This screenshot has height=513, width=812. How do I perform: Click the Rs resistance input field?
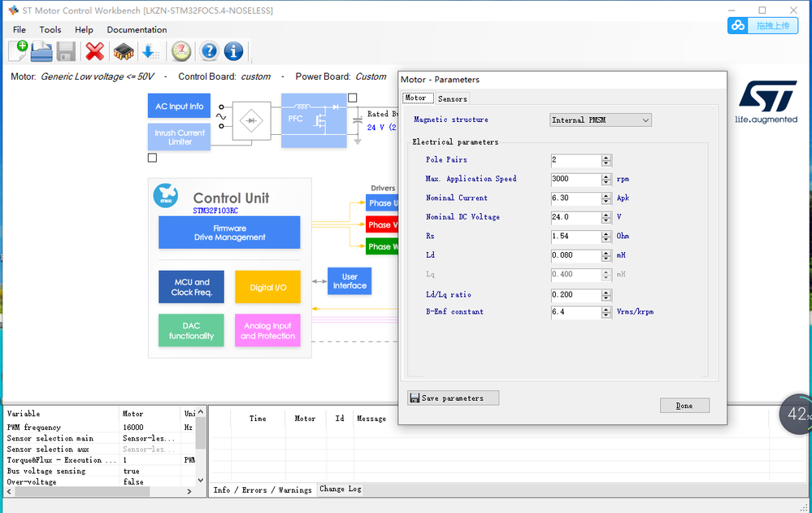point(575,237)
